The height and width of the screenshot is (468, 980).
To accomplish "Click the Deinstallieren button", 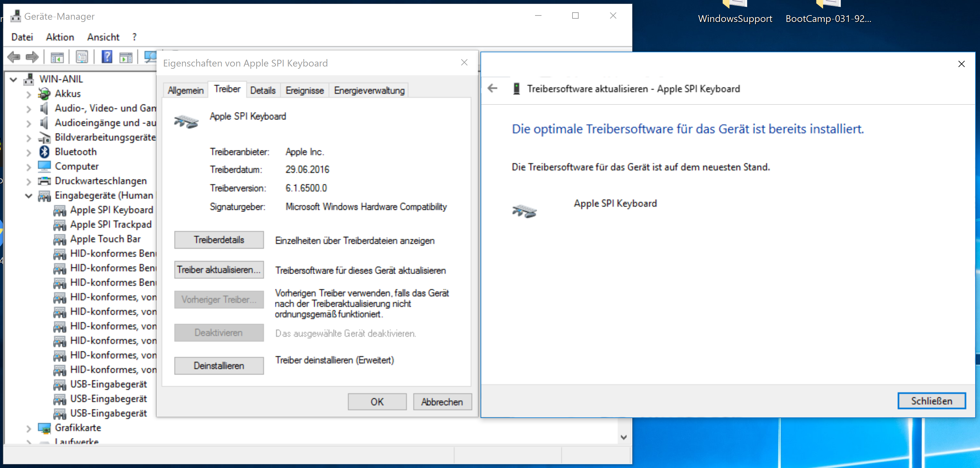I will 219,366.
